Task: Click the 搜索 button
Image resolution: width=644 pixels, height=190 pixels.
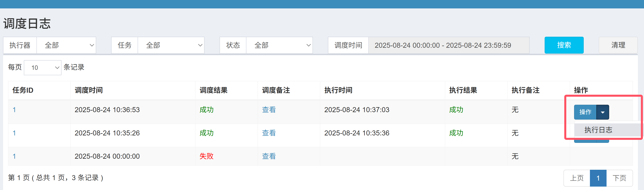Action: click(x=564, y=45)
